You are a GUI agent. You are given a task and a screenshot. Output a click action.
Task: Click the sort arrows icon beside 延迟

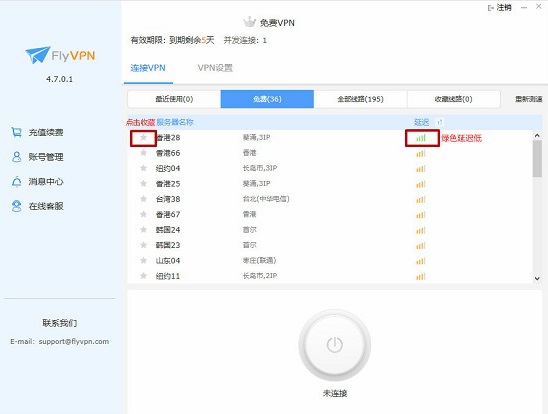[x=440, y=122]
